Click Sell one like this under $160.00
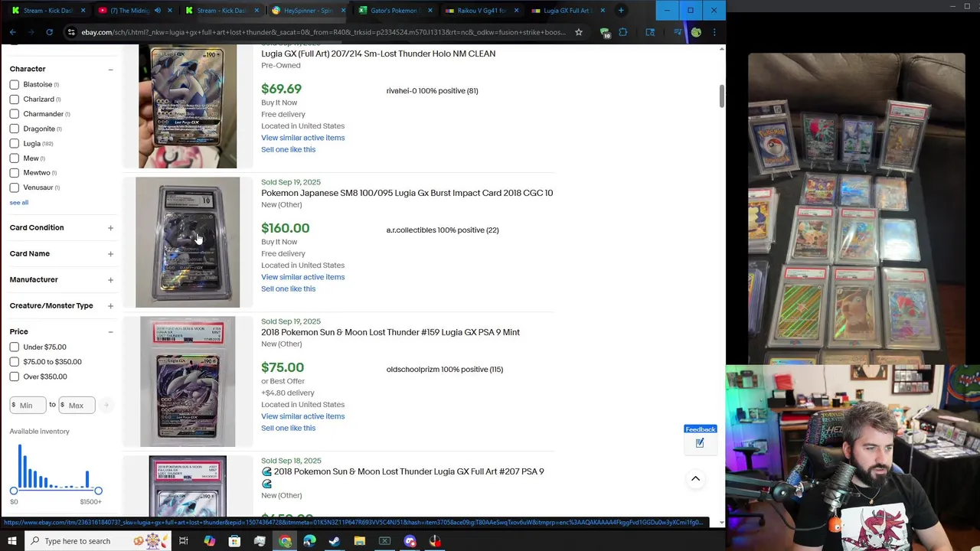Screen dimensions: 980x551 [288, 289]
